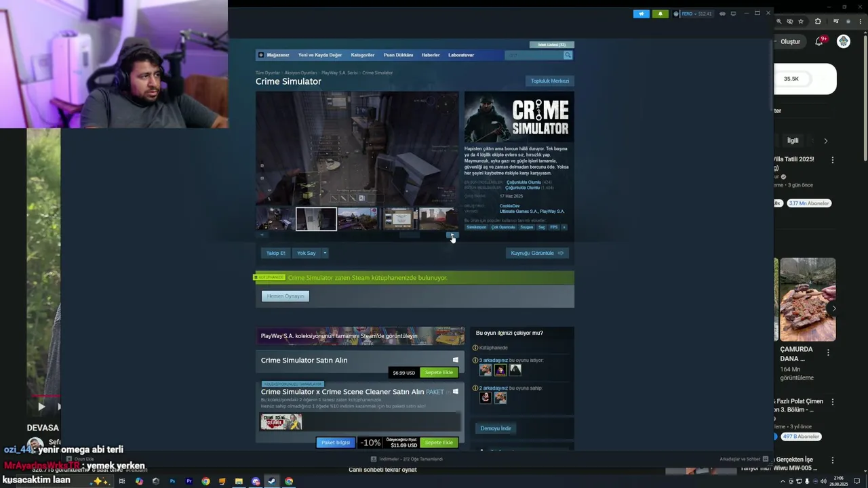Add Crime Simulator $6.99 to cart
Screen dimensions: 868x488
pyautogui.click(x=439, y=372)
